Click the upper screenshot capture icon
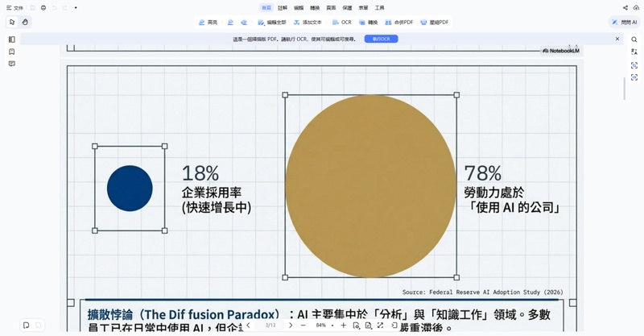 point(634,65)
